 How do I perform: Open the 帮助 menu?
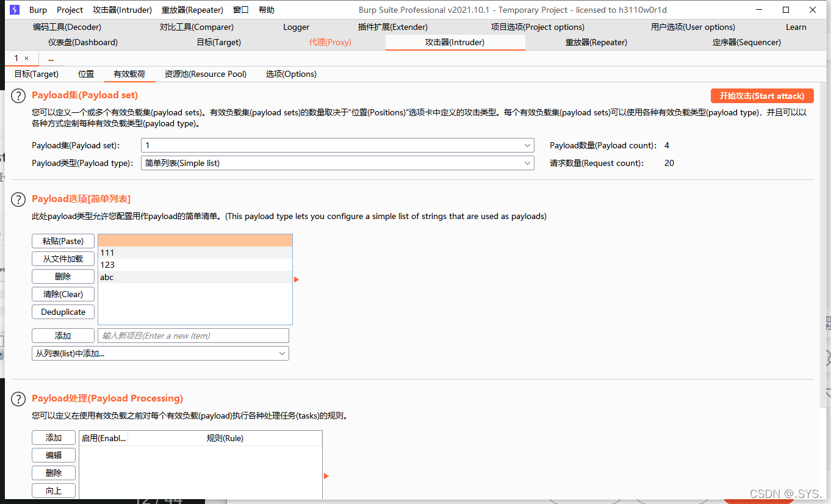(x=267, y=10)
